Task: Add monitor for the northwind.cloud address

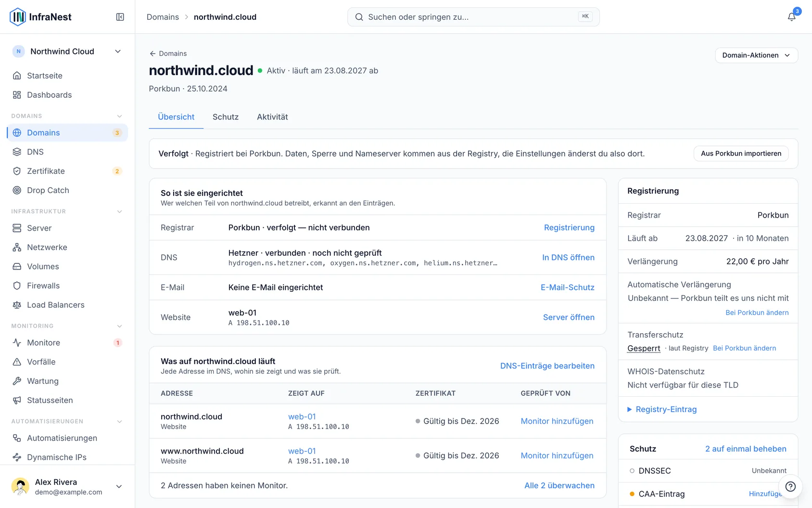Action: (557, 421)
